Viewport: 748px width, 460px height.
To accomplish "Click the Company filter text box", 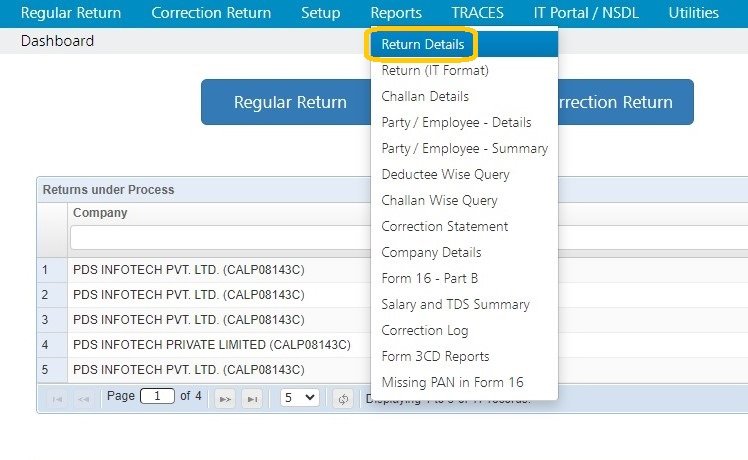I will click(x=220, y=237).
